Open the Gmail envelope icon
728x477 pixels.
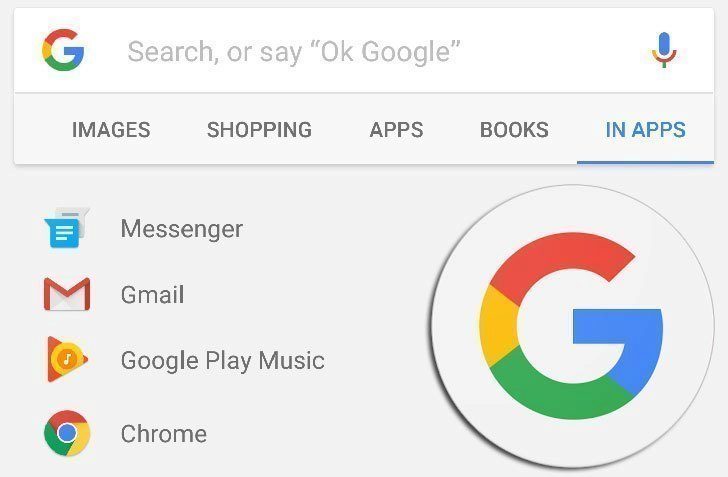pos(67,294)
